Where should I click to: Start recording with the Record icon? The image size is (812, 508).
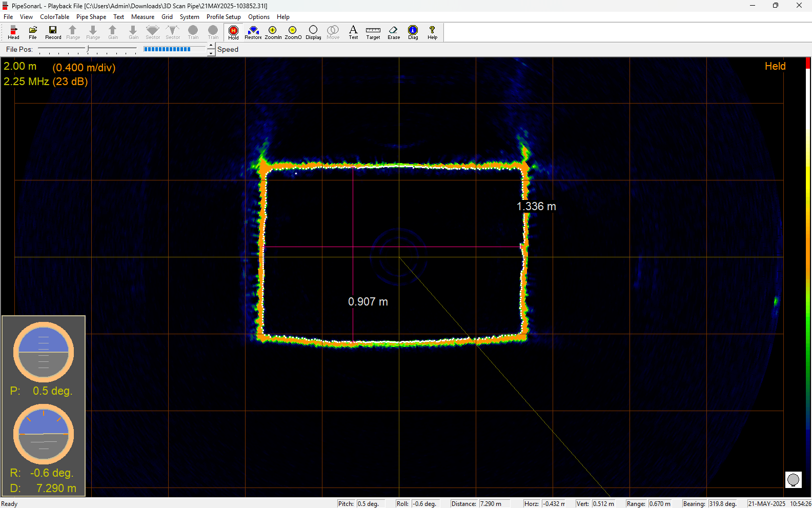tap(53, 32)
